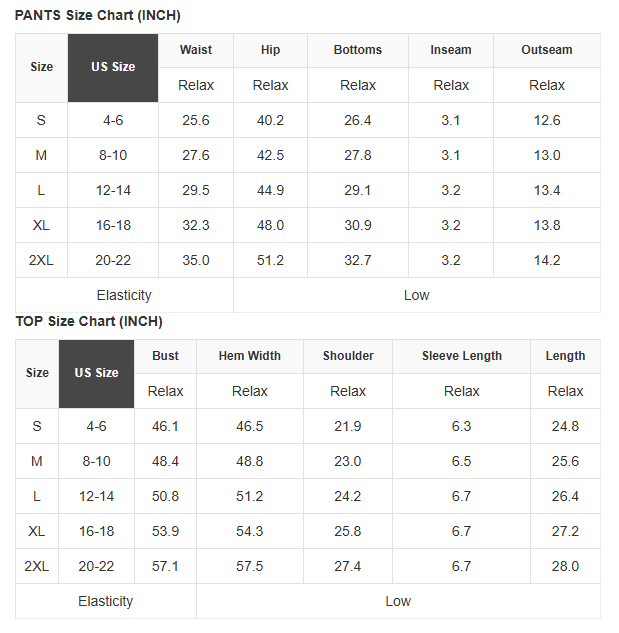
Task: Click the XL hip value 48.0
Action: tap(270, 225)
